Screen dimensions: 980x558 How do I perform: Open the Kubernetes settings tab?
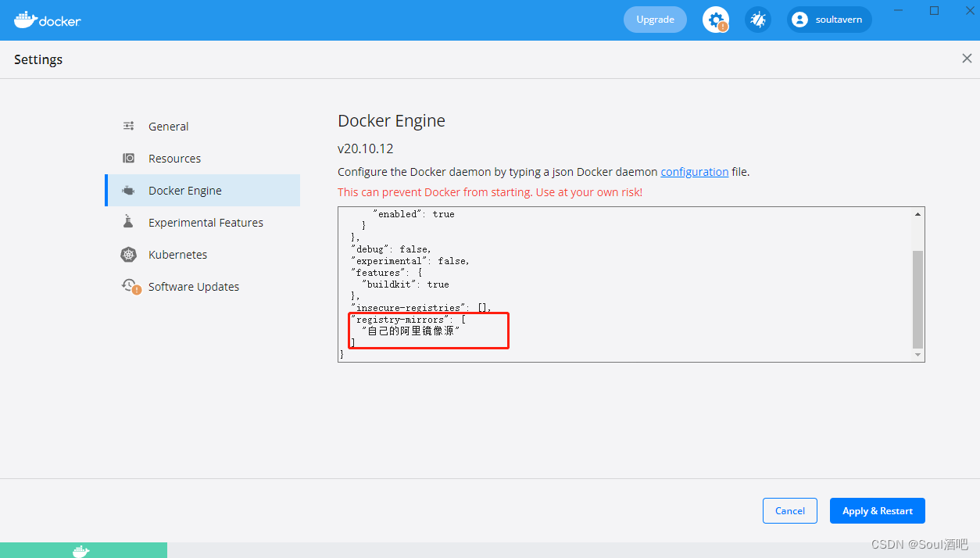click(202, 254)
